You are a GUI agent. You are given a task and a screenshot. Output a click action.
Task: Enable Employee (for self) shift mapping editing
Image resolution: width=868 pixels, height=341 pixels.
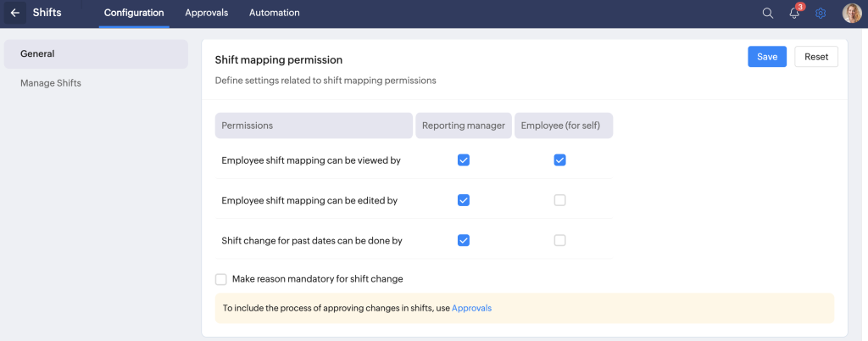pyautogui.click(x=559, y=200)
